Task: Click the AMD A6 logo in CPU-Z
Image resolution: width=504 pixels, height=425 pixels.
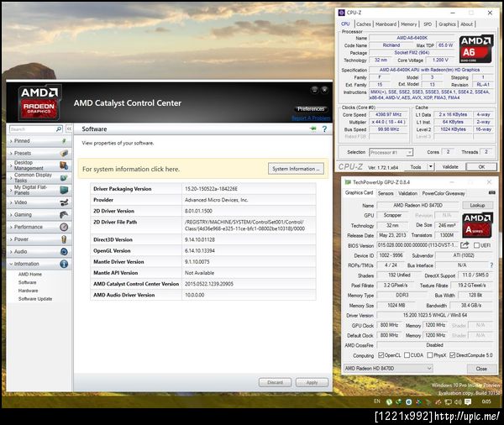Action: (475, 49)
